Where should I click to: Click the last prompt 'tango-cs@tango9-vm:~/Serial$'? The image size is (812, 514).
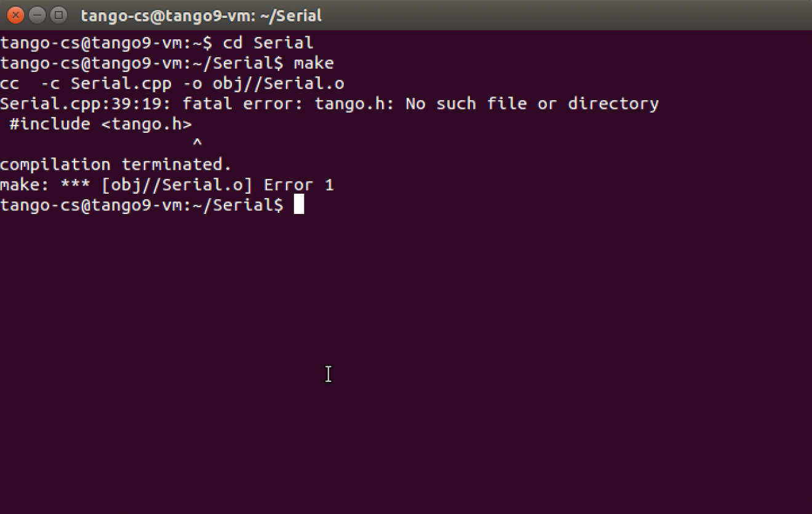pyautogui.click(x=141, y=205)
